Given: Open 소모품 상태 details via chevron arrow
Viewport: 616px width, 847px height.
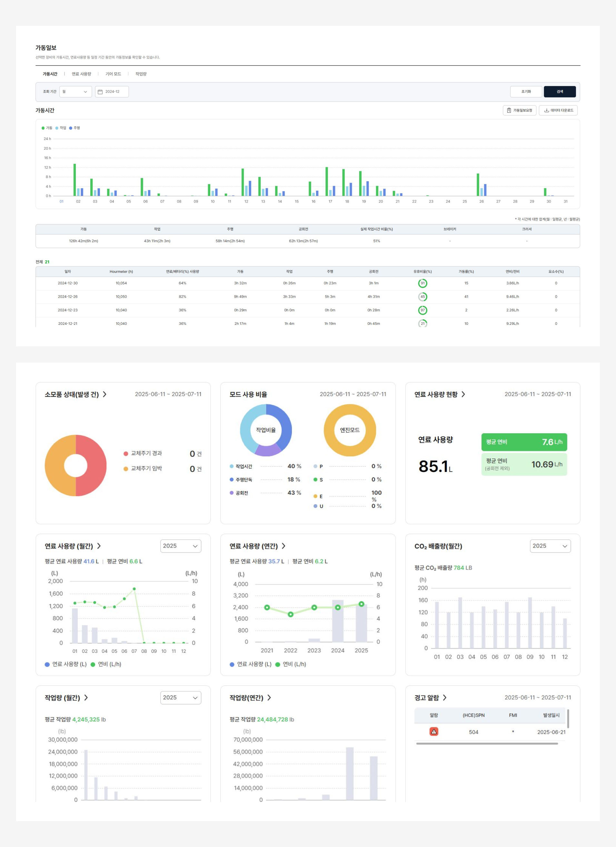Looking at the screenshot, I should coord(104,394).
